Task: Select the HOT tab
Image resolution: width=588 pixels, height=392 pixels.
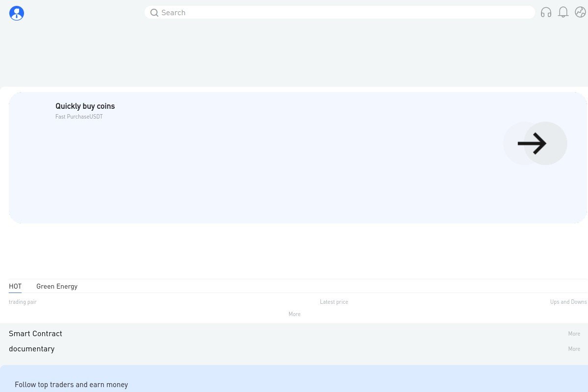Action: pyautogui.click(x=15, y=286)
